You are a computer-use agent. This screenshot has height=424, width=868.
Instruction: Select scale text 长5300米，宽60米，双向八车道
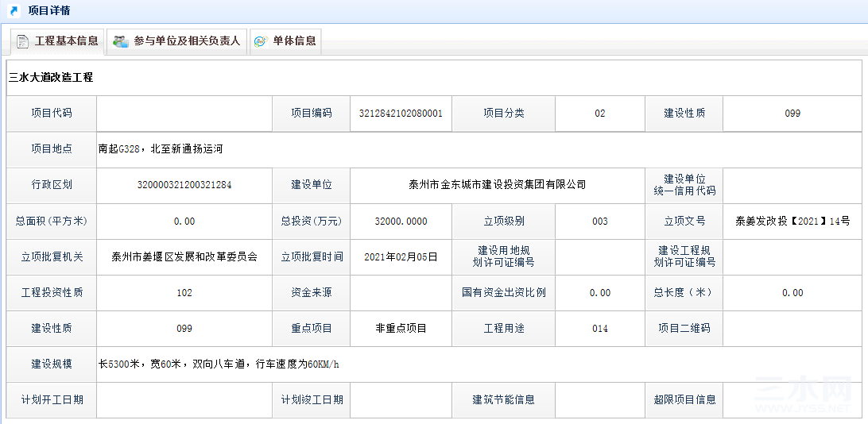pos(172,364)
